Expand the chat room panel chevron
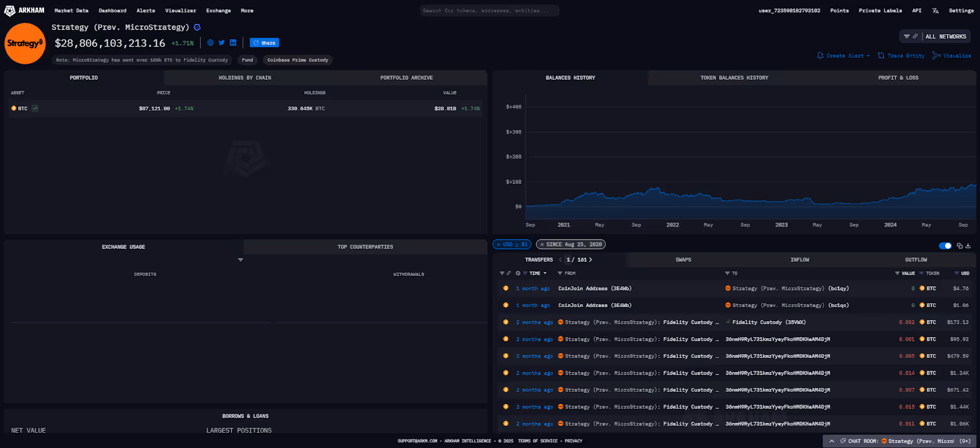This screenshot has height=448, width=980. 832,441
